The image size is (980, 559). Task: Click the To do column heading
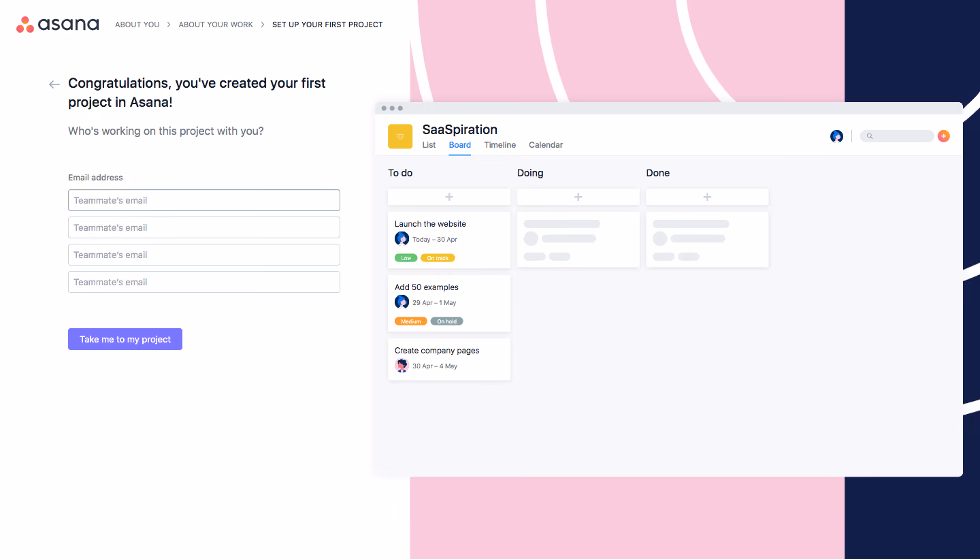coord(400,173)
